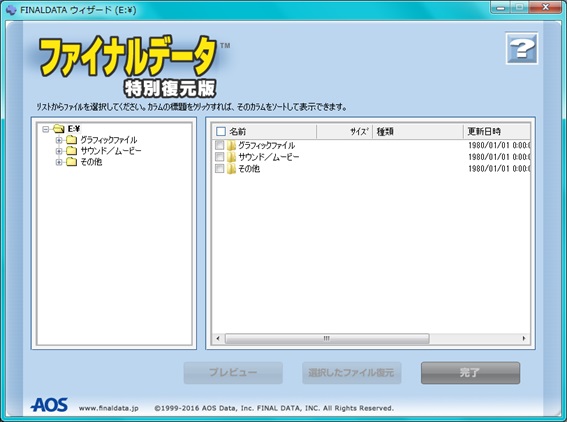
Task: Select サウンド/ムービー label in tree
Action: tap(111, 151)
